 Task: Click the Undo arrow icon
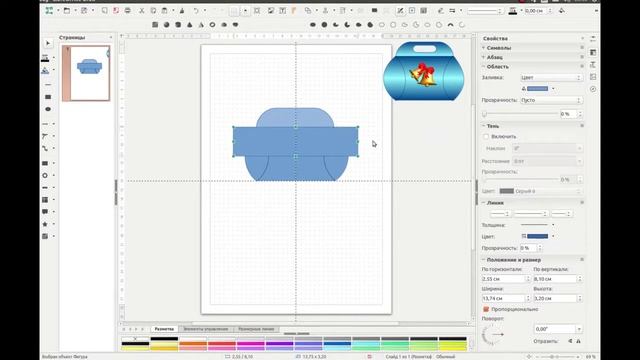tap(196, 11)
